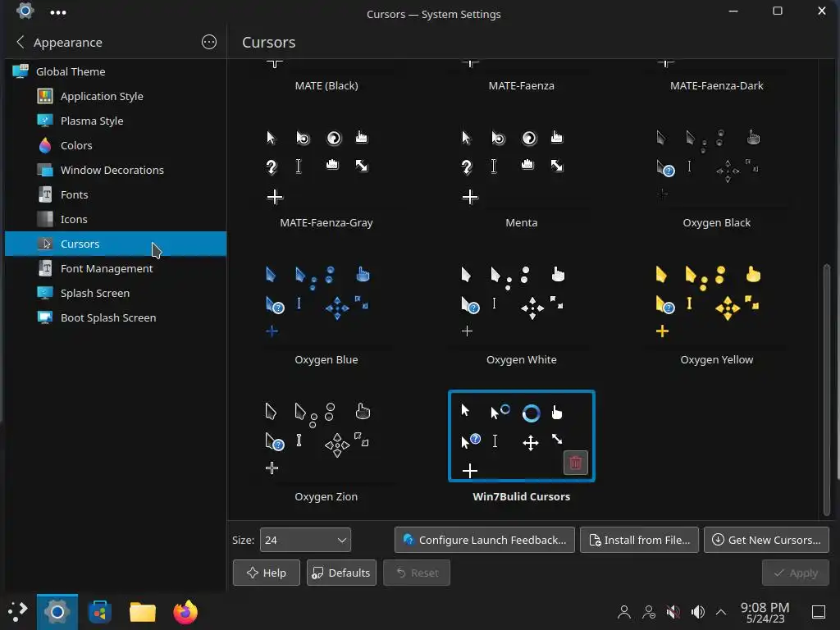The image size is (840, 630).
Task: Click the Defaults button
Action: (341, 573)
